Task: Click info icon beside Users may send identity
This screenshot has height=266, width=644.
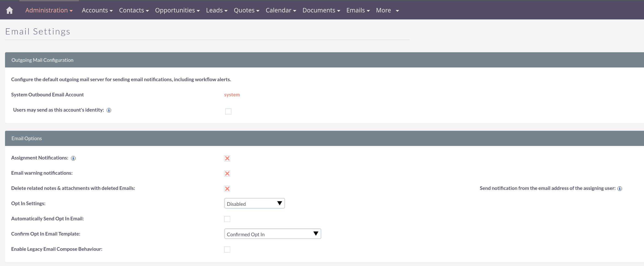Action: 109,110
